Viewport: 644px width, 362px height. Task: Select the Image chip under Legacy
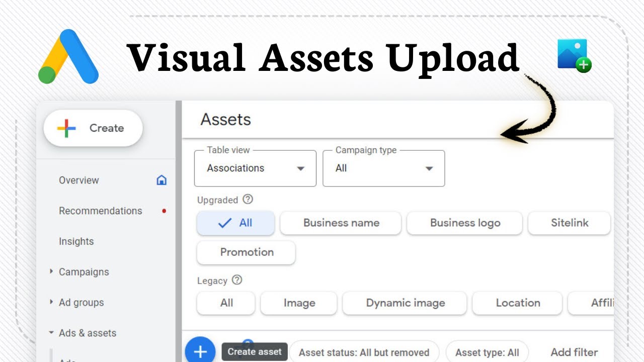click(x=299, y=303)
